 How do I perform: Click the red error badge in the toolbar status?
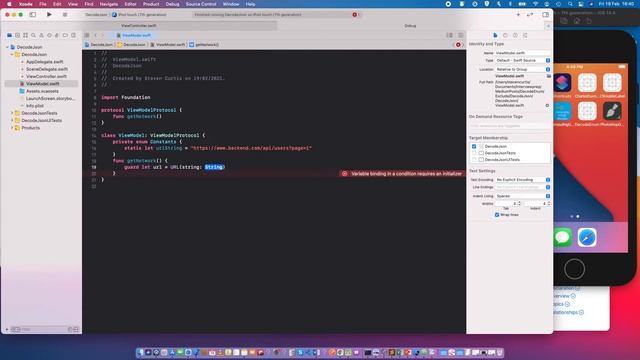pos(355,15)
